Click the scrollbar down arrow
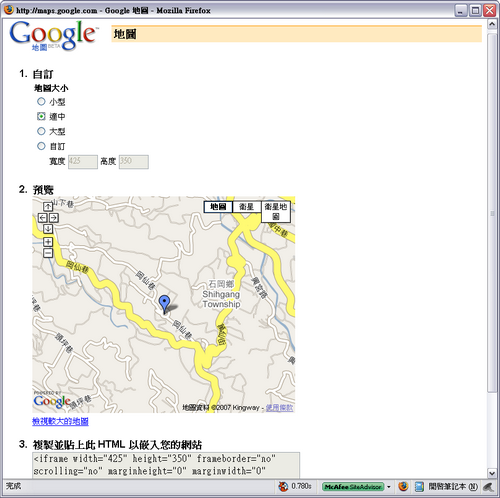The height and width of the screenshot is (498, 500). (492, 473)
